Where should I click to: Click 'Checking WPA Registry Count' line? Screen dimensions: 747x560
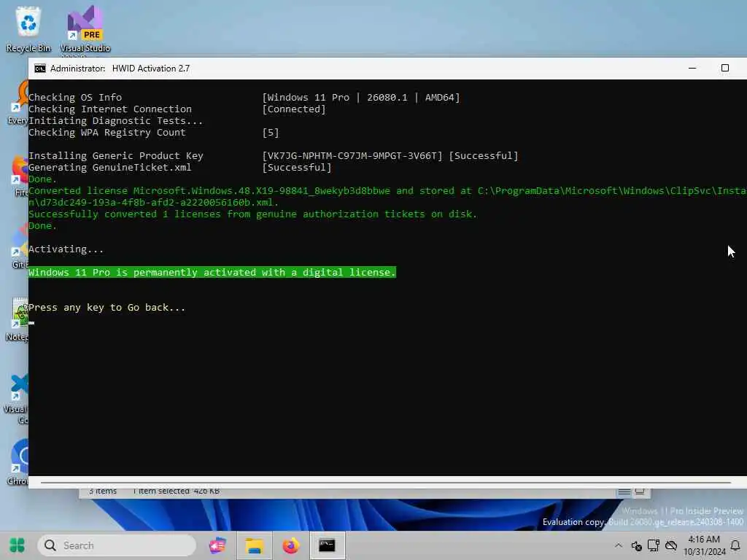pos(107,133)
